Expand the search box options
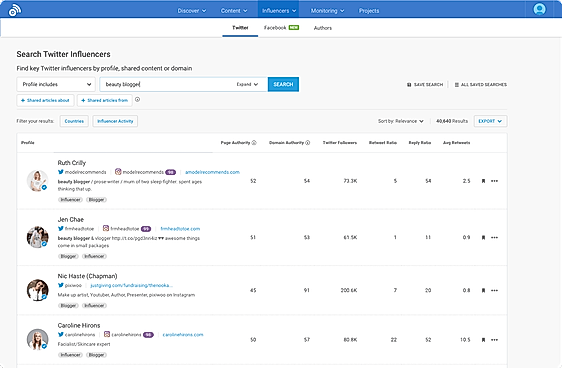 coord(247,84)
